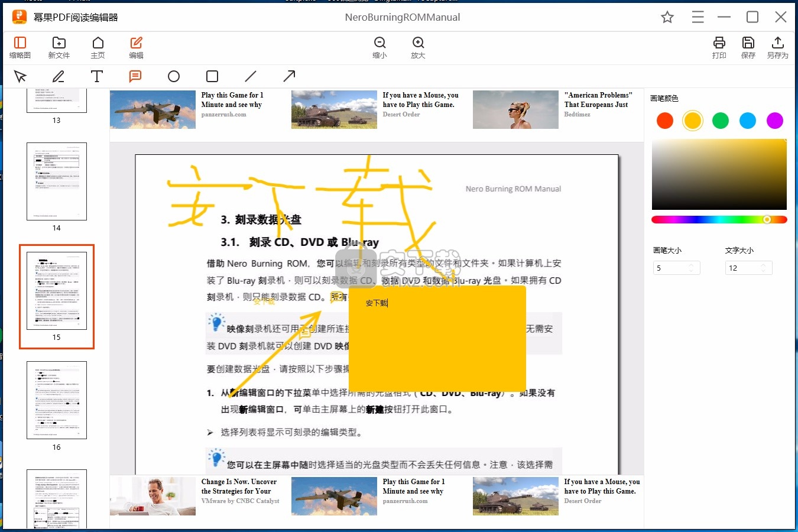The width and height of the screenshot is (798, 532).
Task: Open bottom ad "If you have a Mouse"
Action: [557, 496]
